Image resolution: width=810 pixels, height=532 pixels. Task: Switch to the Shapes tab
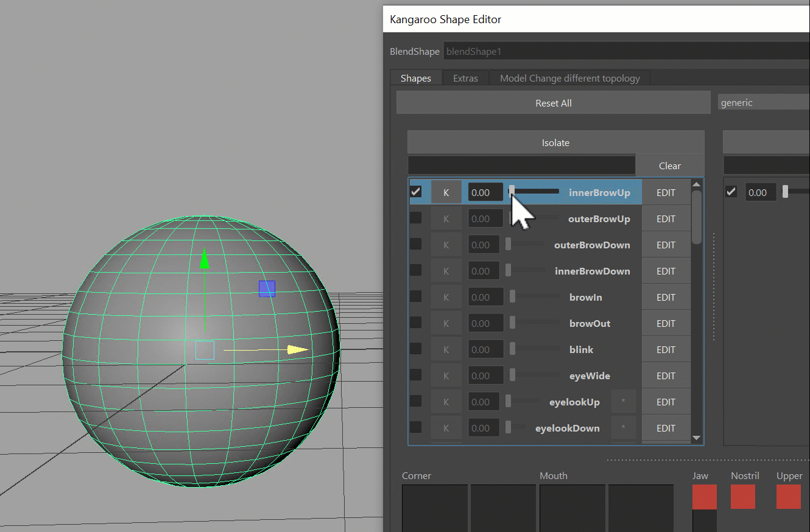click(x=416, y=78)
